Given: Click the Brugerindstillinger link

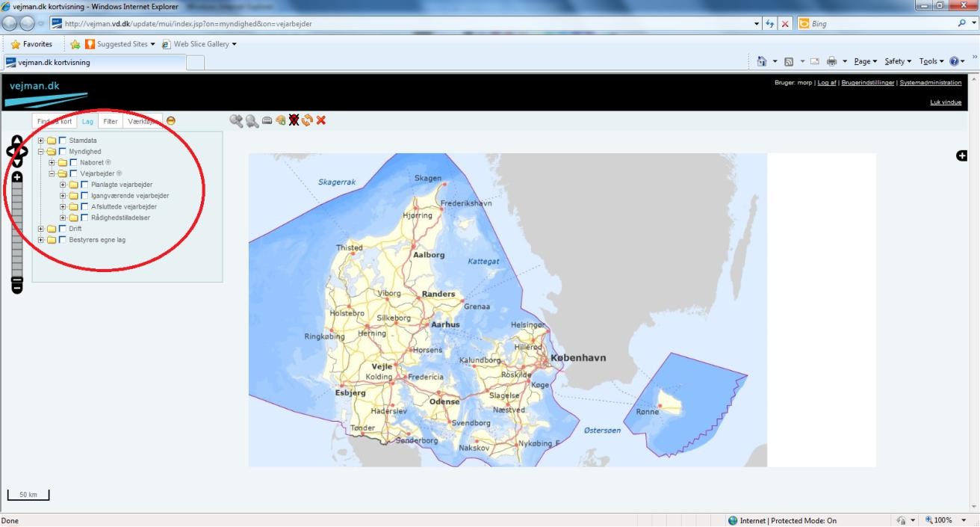Looking at the screenshot, I should [x=867, y=82].
